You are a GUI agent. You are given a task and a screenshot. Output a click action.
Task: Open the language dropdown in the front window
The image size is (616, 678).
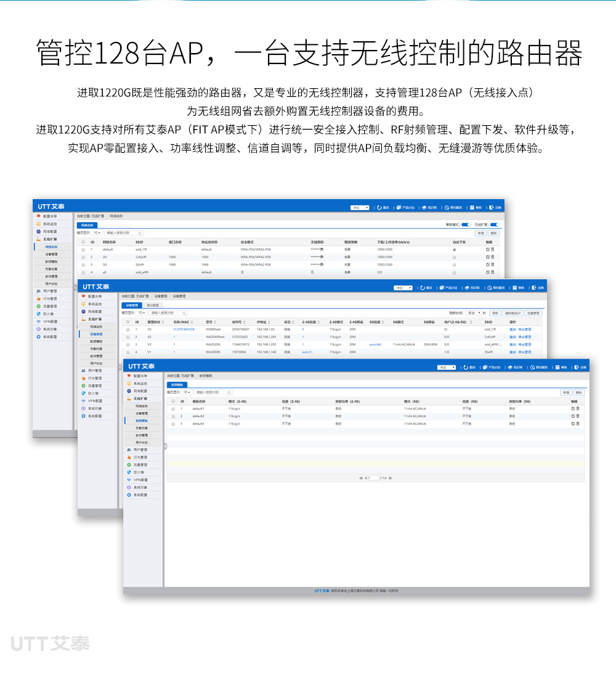(447, 367)
